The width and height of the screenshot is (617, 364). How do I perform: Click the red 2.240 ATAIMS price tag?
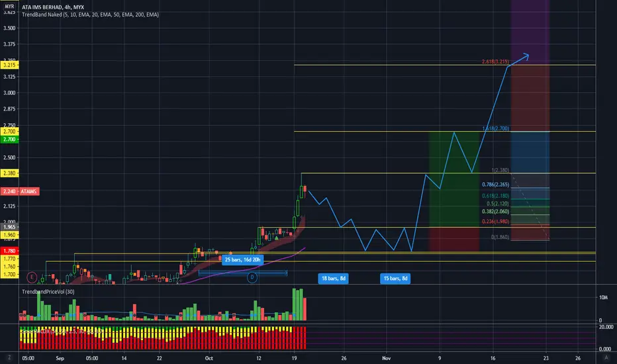point(20,191)
